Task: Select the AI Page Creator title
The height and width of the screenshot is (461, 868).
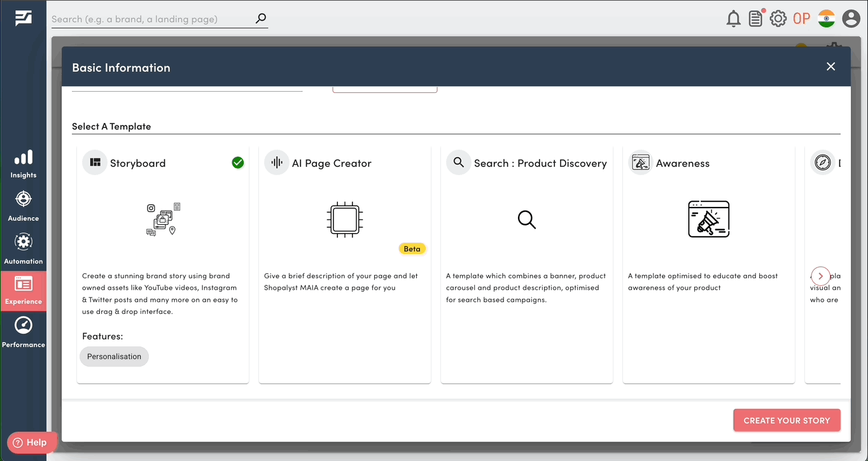Action: point(332,163)
